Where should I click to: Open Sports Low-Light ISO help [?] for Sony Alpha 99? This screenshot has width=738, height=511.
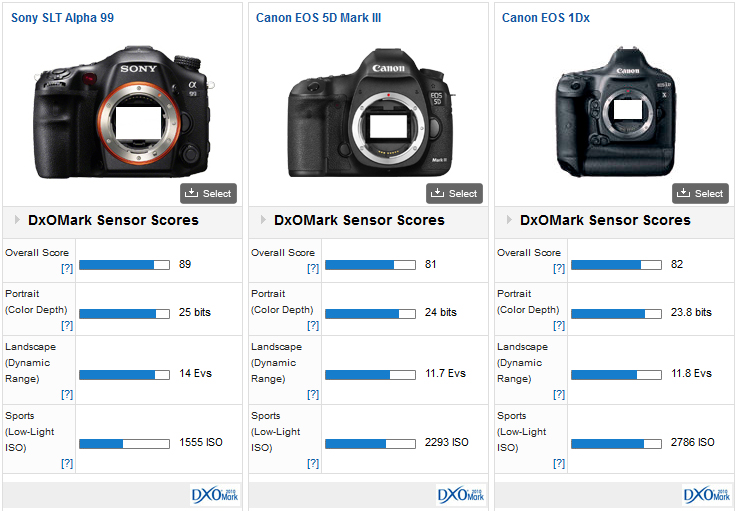pyautogui.click(x=67, y=463)
